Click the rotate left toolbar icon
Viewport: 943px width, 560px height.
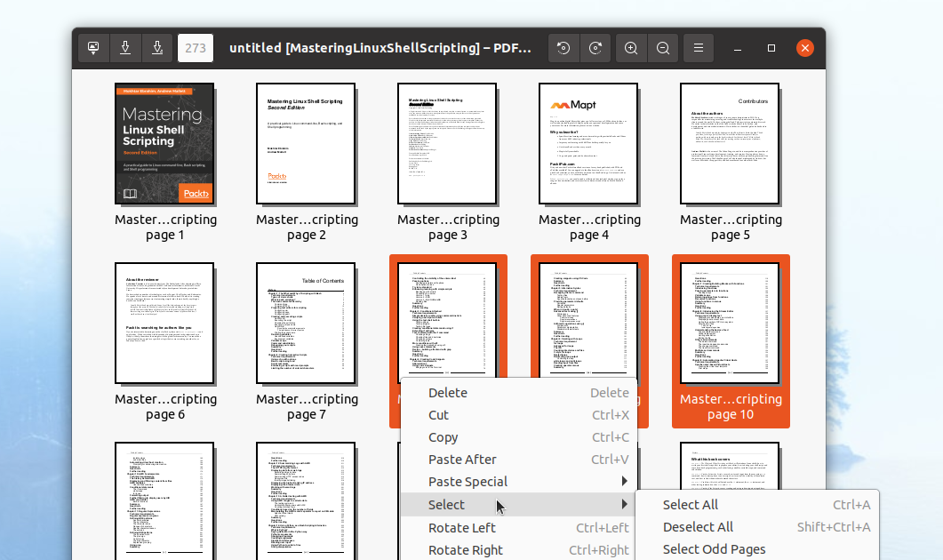[563, 48]
